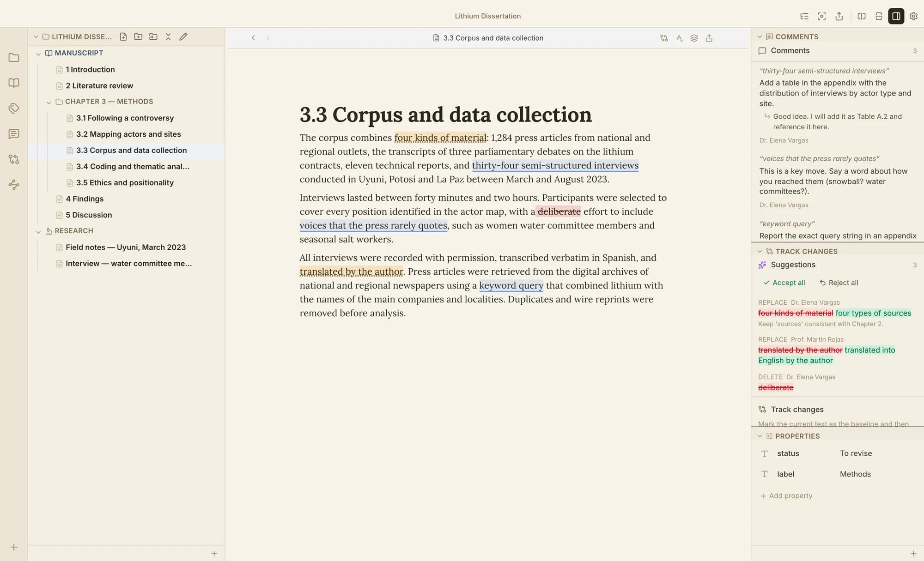The width and height of the screenshot is (924, 561).
Task: Collapse the PROPERTIES panel
Action: coord(760,436)
